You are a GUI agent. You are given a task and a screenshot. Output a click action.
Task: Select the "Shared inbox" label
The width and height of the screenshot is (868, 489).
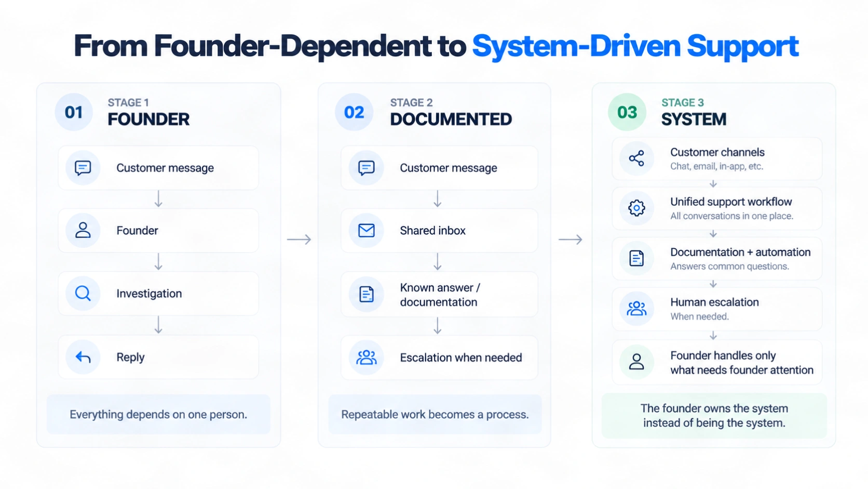tap(432, 230)
